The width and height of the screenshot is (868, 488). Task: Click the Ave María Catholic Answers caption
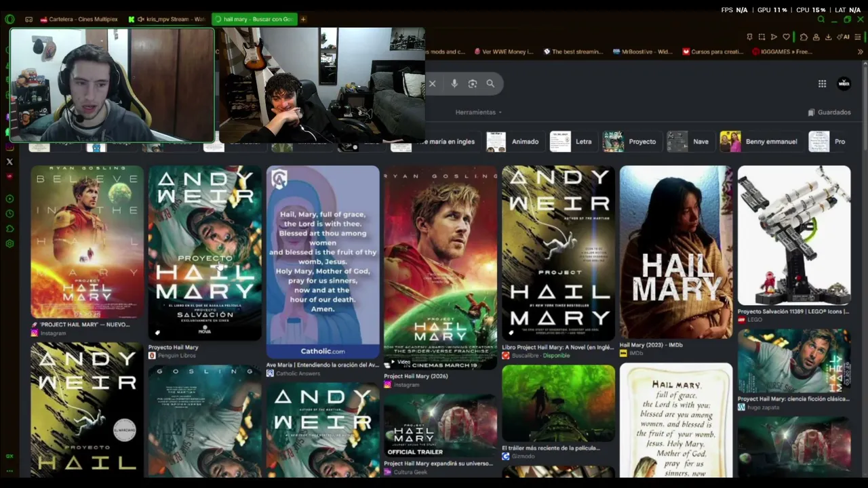322,365
